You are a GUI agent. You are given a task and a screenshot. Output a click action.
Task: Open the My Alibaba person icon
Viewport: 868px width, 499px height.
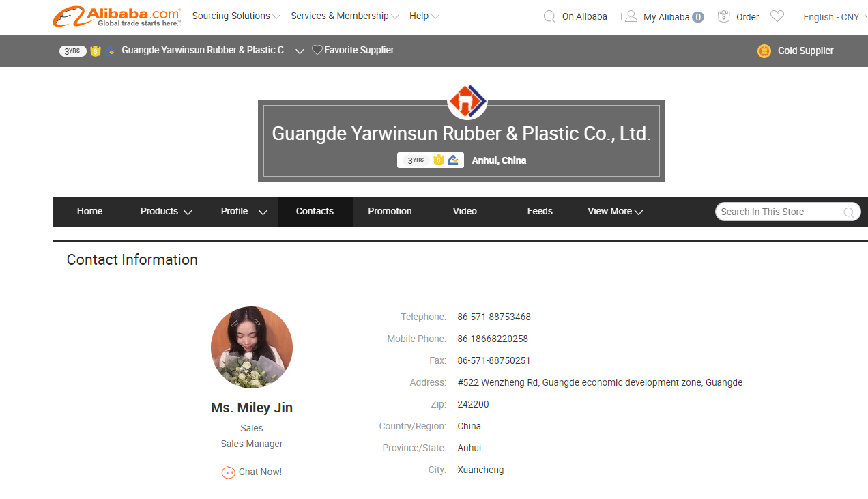tap(631, 16)
